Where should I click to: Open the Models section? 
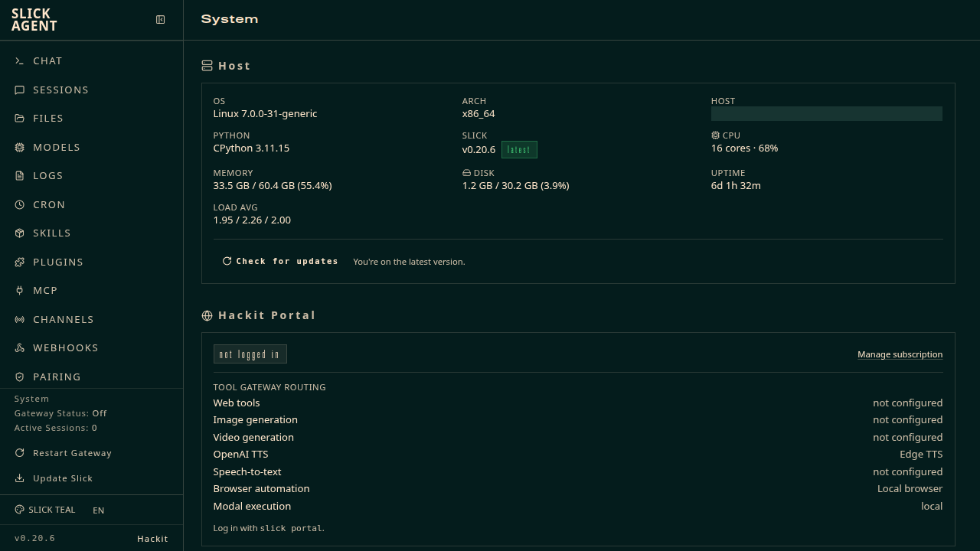92,147
